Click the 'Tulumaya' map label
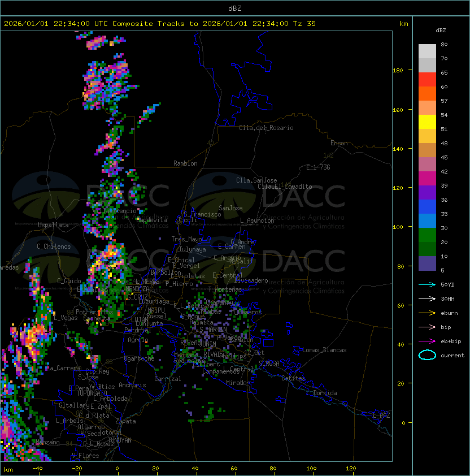 pyautogui.click(x=193, y=249)
